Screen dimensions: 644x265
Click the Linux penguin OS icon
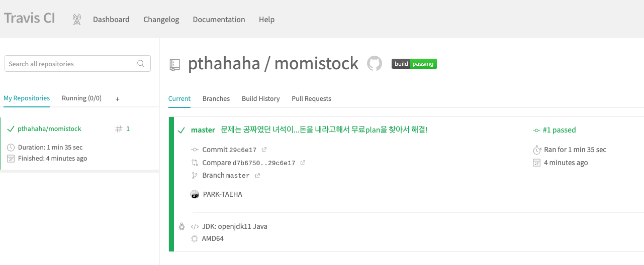[181, 226]
